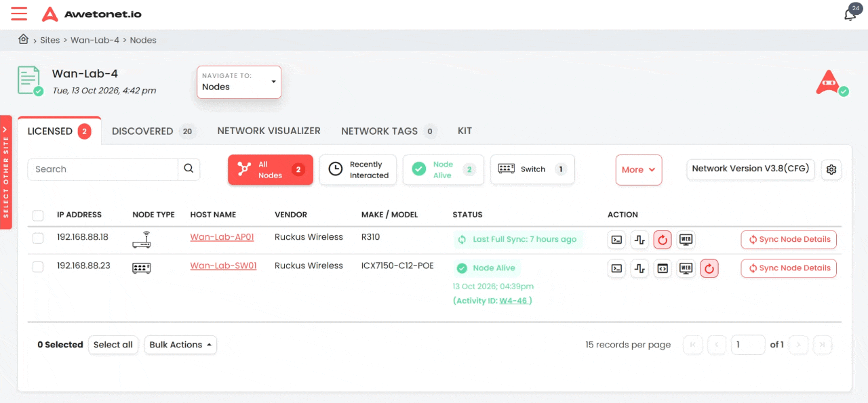Screen dimensions: 868x403
Task: Click the node Search input field
Action: (103, 169)
